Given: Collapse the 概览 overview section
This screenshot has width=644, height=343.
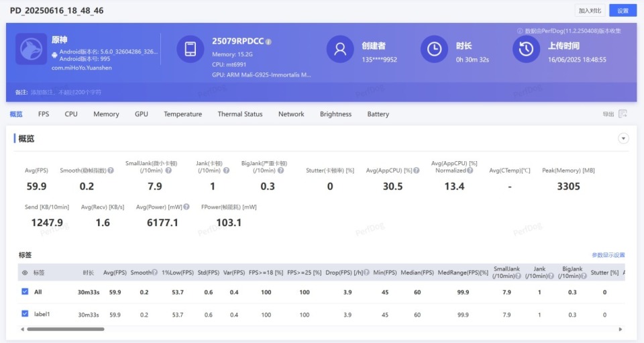Looking at the screenshot, I should [623, 138].
